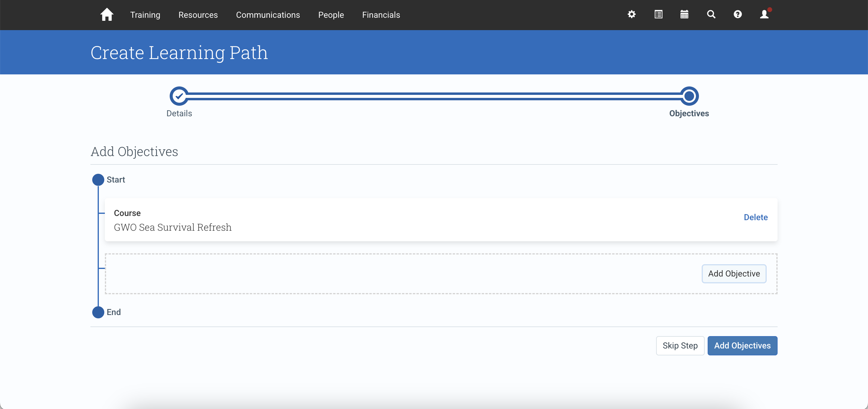Delete the GWO Sea Survival Refresh course
This screenshot has height=409, width=868.
756,217
